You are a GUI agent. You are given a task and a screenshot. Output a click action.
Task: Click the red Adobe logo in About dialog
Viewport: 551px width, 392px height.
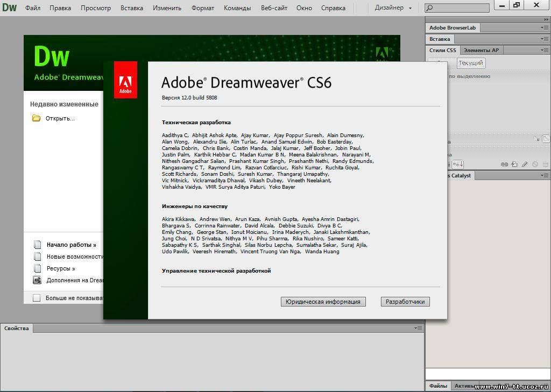(x=125, y=80)
